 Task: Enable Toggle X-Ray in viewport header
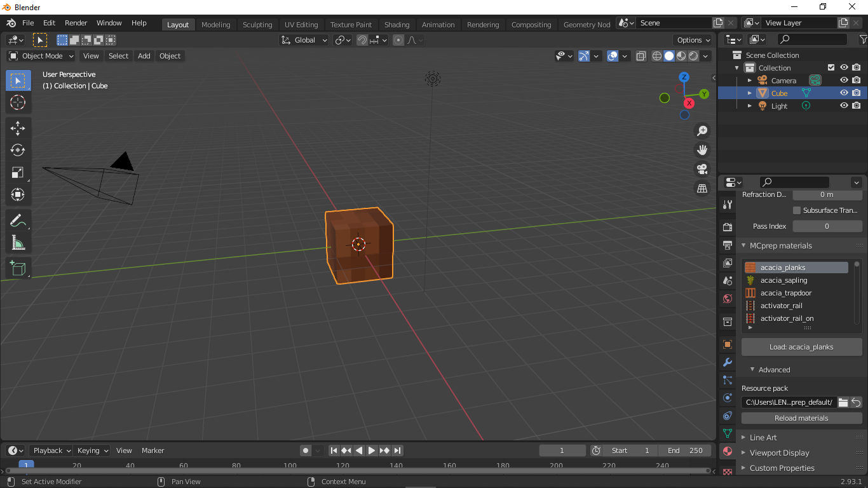pyautogui.click(x=641, y=56)
